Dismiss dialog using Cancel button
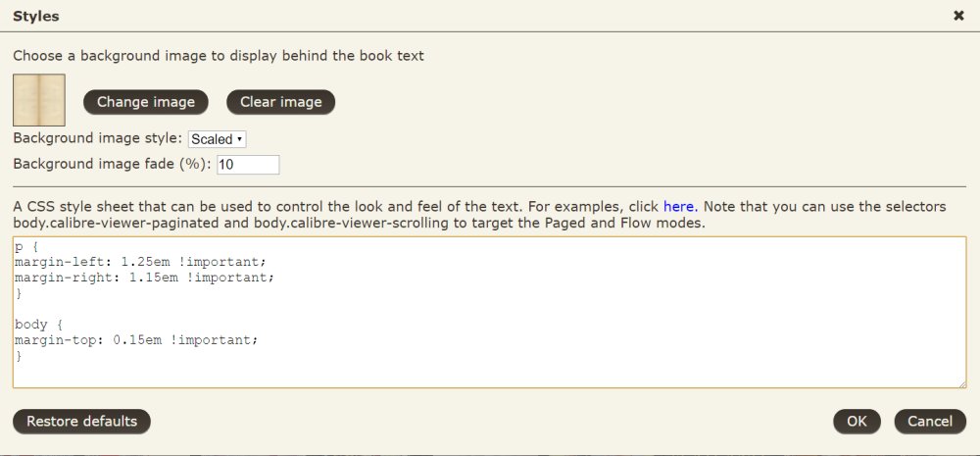The height and width of the screenshot is (456, 980). 930,422
